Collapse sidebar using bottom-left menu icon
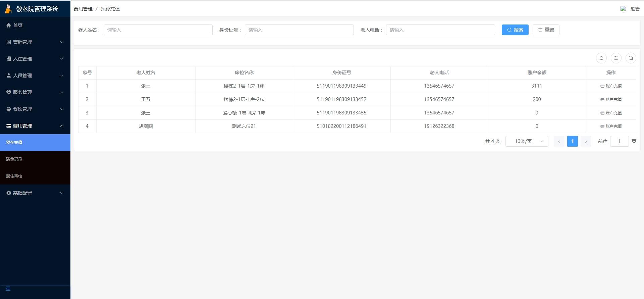644x299 pixels. tap(8, 289)
